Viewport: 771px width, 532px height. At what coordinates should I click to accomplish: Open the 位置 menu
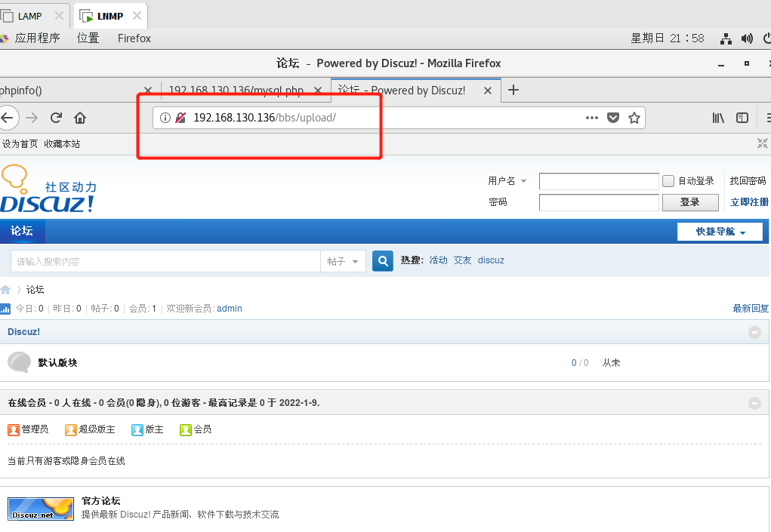pyautogui.click(x=88, y=38)
